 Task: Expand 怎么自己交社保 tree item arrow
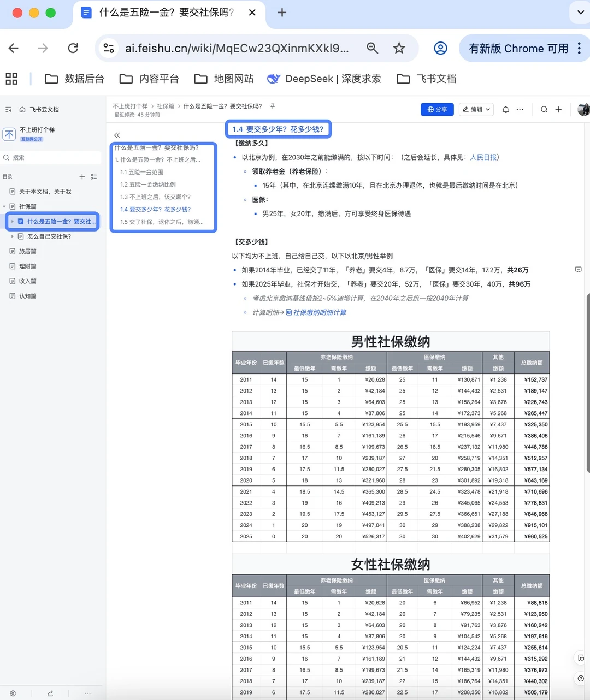[x=13, y=236]
